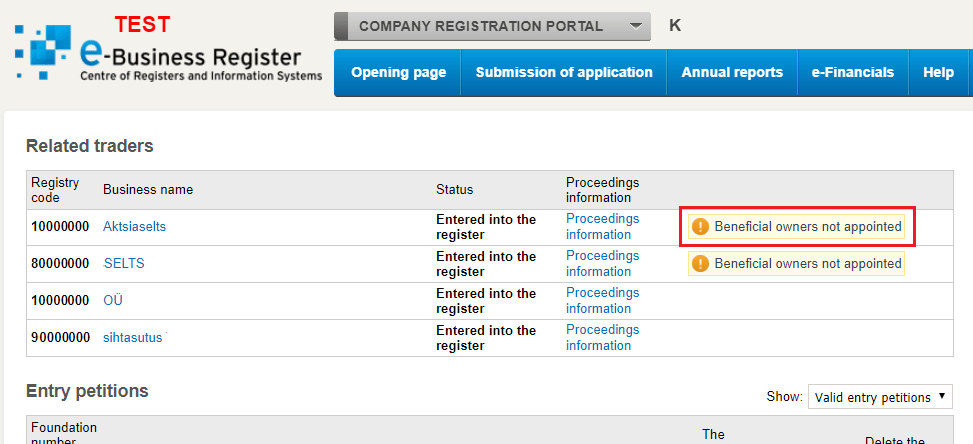973x444 pixels.
Task: Open SELTS business name link
Action: click(x=124, y=264)
